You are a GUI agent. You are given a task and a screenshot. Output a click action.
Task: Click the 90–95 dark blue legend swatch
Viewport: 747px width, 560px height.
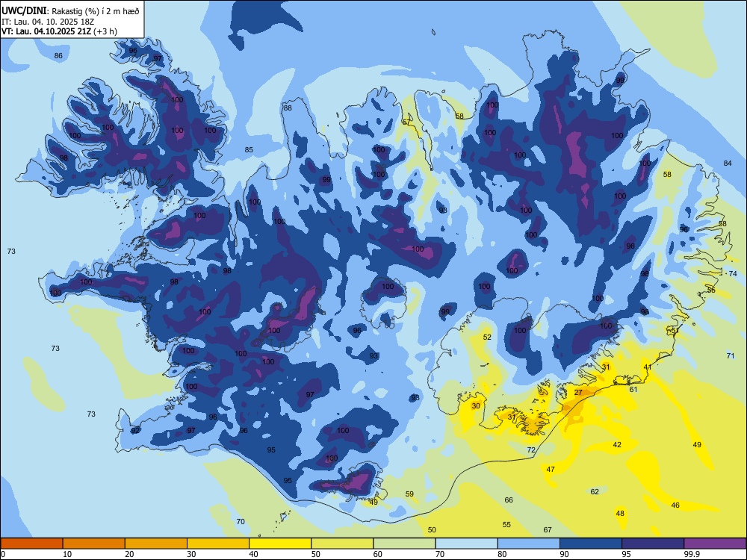click(x=591, y=544)
